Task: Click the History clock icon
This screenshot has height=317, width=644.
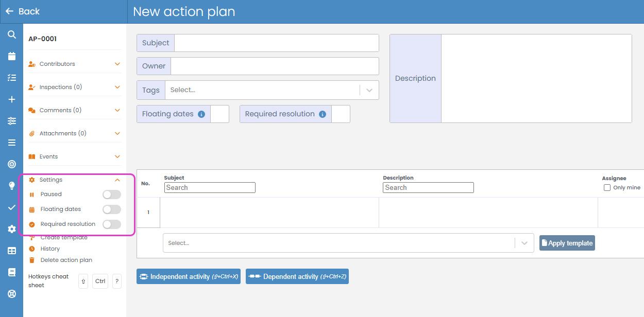Action: (x=32, y=249)
